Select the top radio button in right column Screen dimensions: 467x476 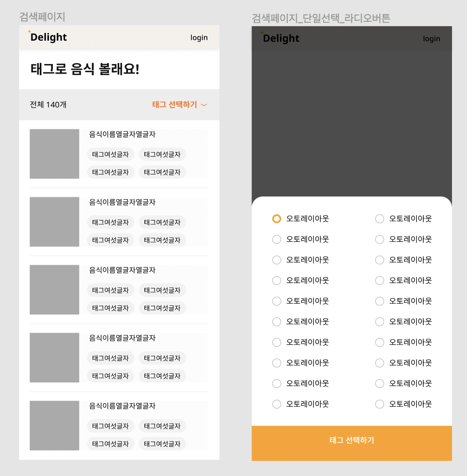(380, 219)
